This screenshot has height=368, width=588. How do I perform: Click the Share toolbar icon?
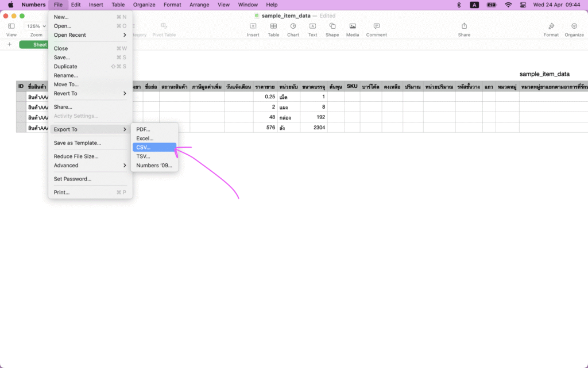(x=464, y=26)
